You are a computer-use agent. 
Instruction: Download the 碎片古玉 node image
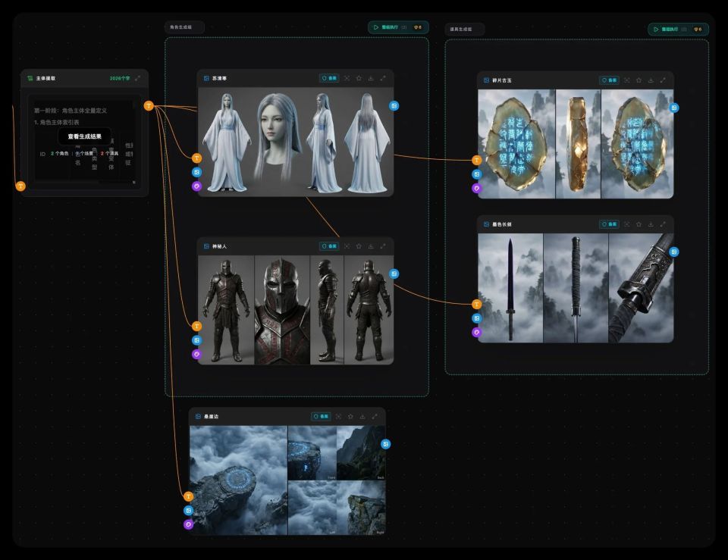651,80
